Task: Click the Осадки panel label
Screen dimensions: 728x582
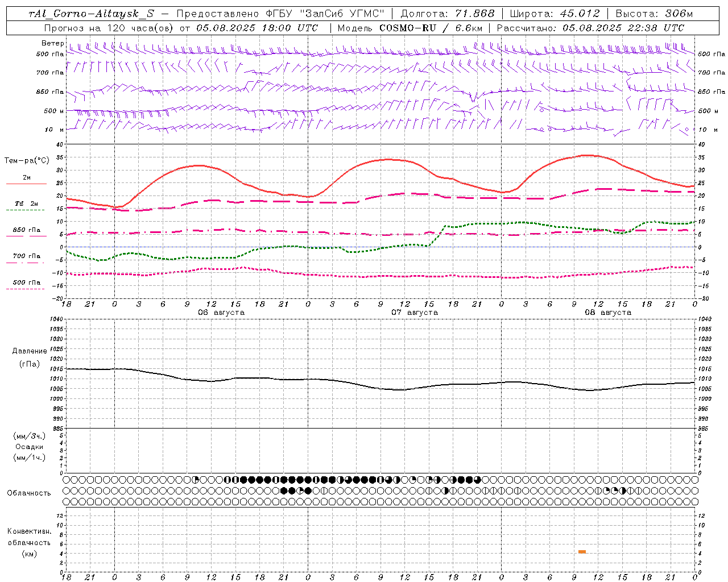Action: click(x=29, y=447)
